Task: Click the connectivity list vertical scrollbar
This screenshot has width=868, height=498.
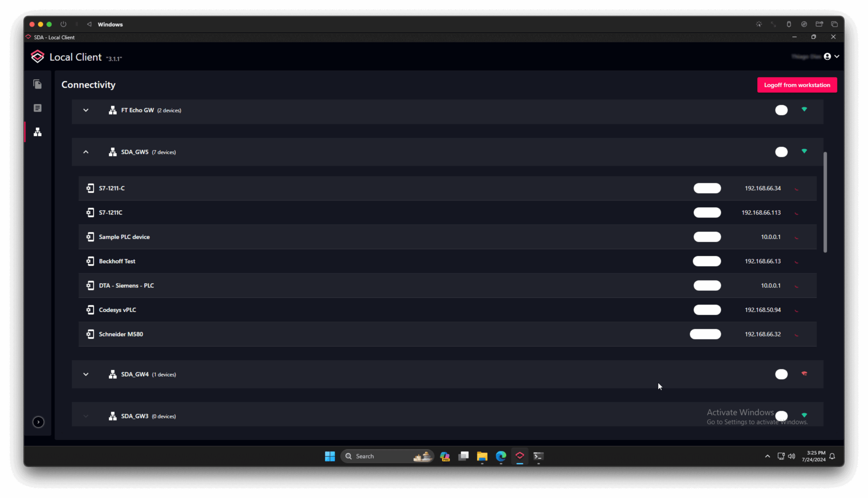Action: pyautogui.click(x=825, y=202)
